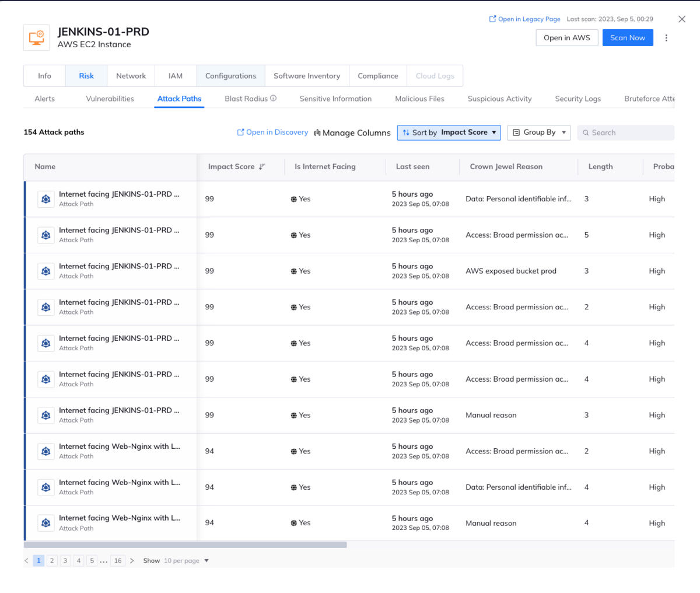The height and width of the screenshot is (593, 700).
Task: Click the 'Last scan: 2023, Sep 5, 00:29' text
Action: click(610, 19)
